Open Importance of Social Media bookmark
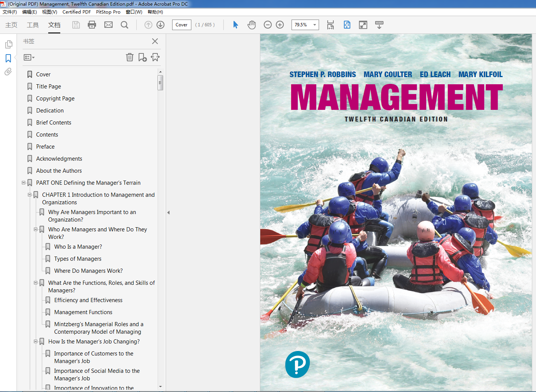The height and width of the screenshot is (392, 536). pos(97,375)
